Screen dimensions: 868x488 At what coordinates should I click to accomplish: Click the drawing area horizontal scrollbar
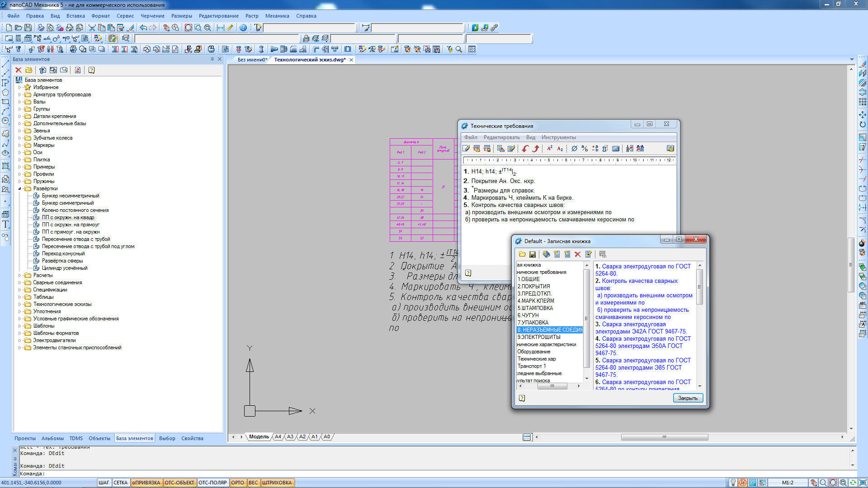pos(689,437)
